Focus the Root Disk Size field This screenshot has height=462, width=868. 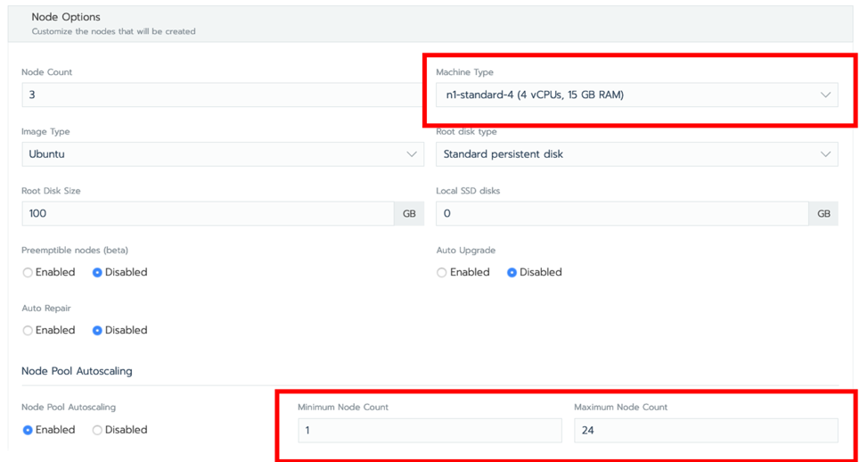[209, 213]
